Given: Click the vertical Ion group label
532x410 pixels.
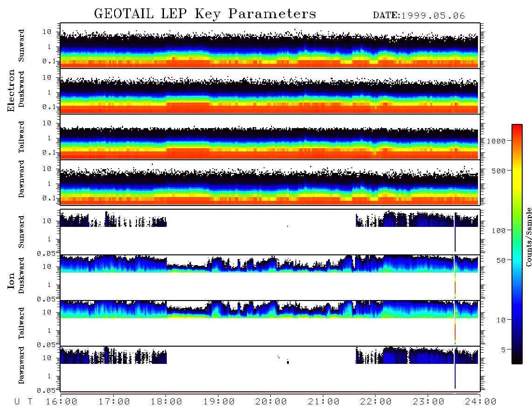Looking at the screenshot, I should click(x=11, y=280).
